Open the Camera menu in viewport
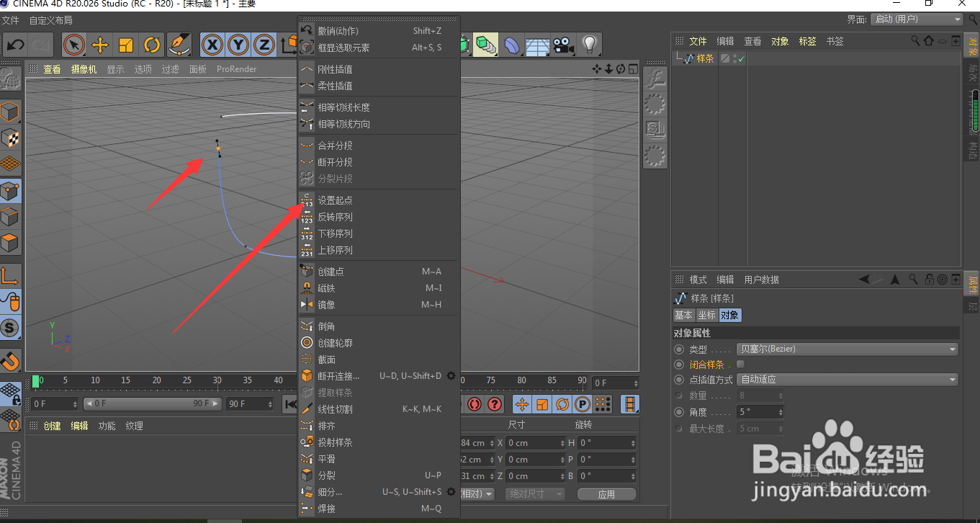Screen dimensions: 980x523 (84, 69)
